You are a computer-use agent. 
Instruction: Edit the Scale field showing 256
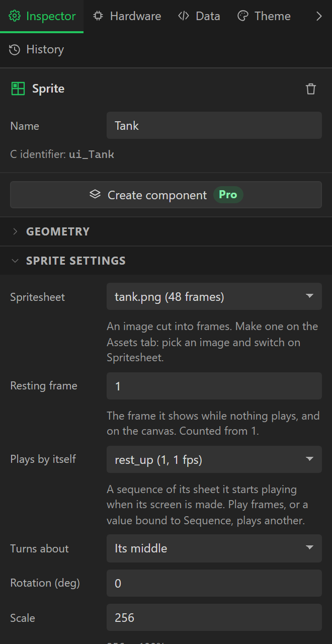(x=214, y=617)
